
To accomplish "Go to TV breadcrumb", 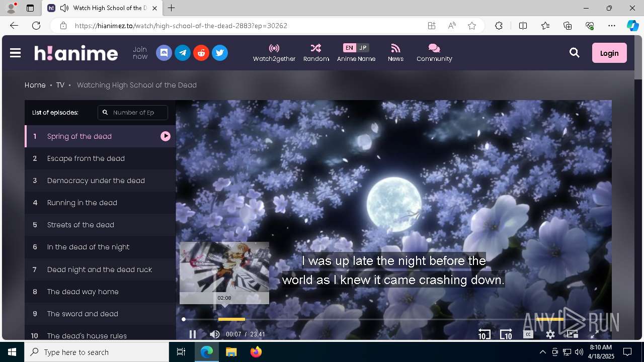I will pos(60,85).
